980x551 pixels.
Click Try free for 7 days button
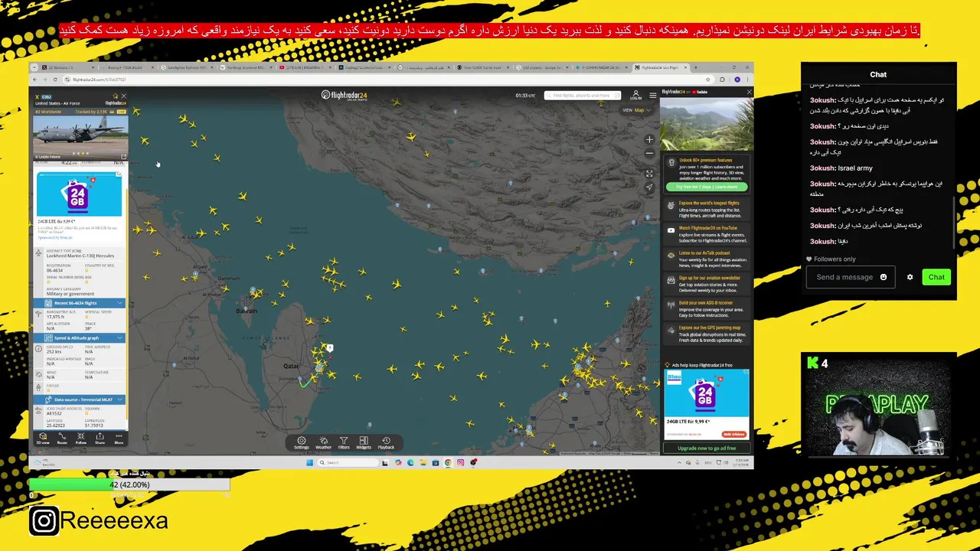[707, 187]
